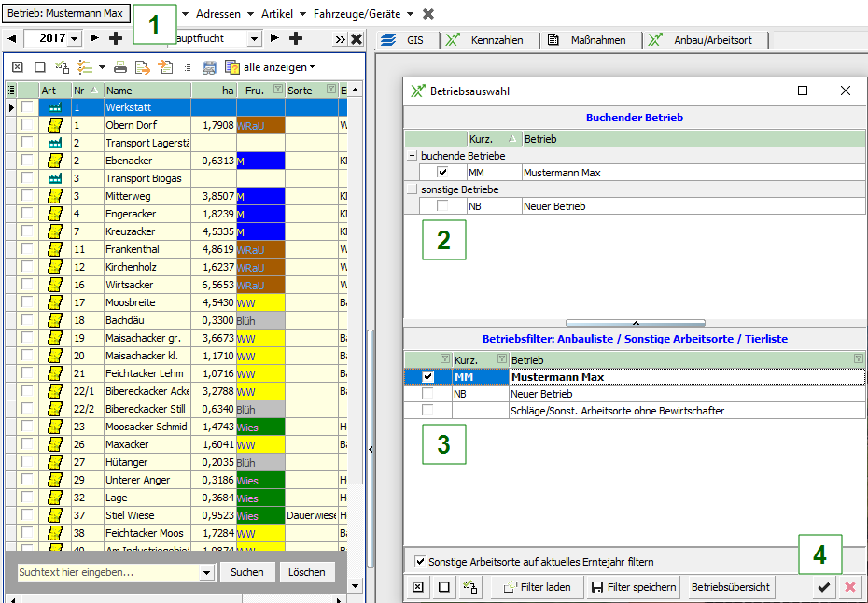
Task: Click the export list icon with orange arrow
Action: point(143,67)
